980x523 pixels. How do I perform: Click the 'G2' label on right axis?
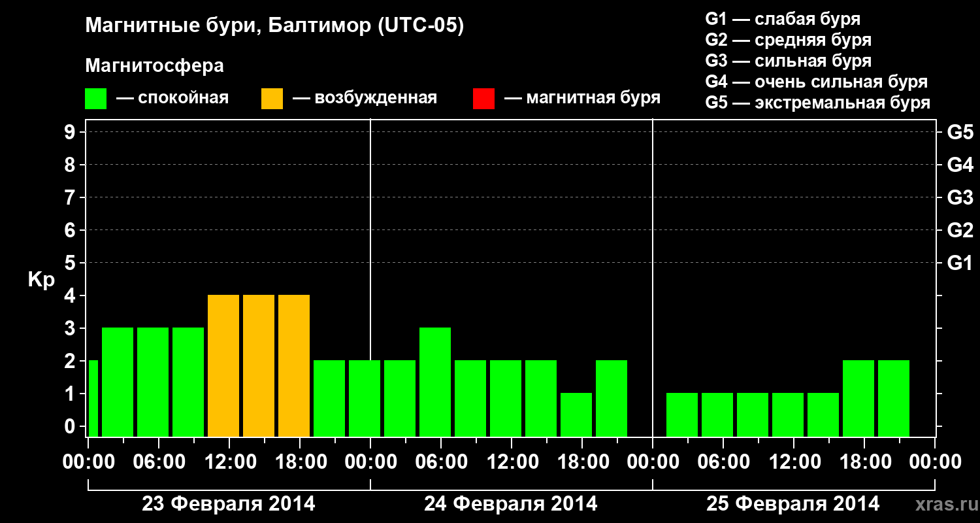click(x=960, y=230)
